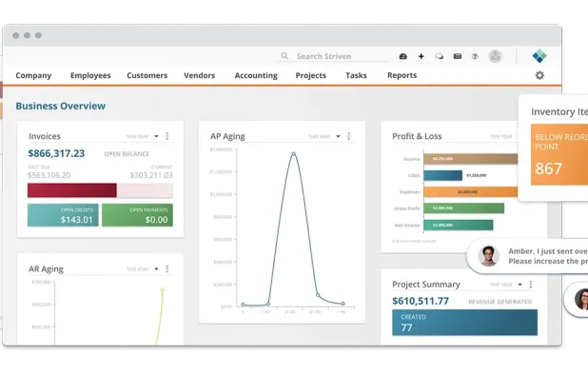The width and height of the screenshot is (588, 375).
Task: Open the mail inbox icon
Action: (458, 56)
